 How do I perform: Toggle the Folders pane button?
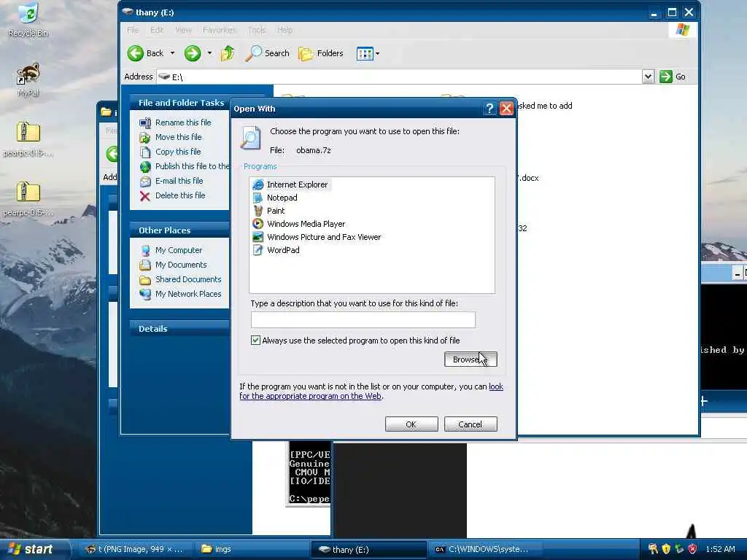coord(321,53)
